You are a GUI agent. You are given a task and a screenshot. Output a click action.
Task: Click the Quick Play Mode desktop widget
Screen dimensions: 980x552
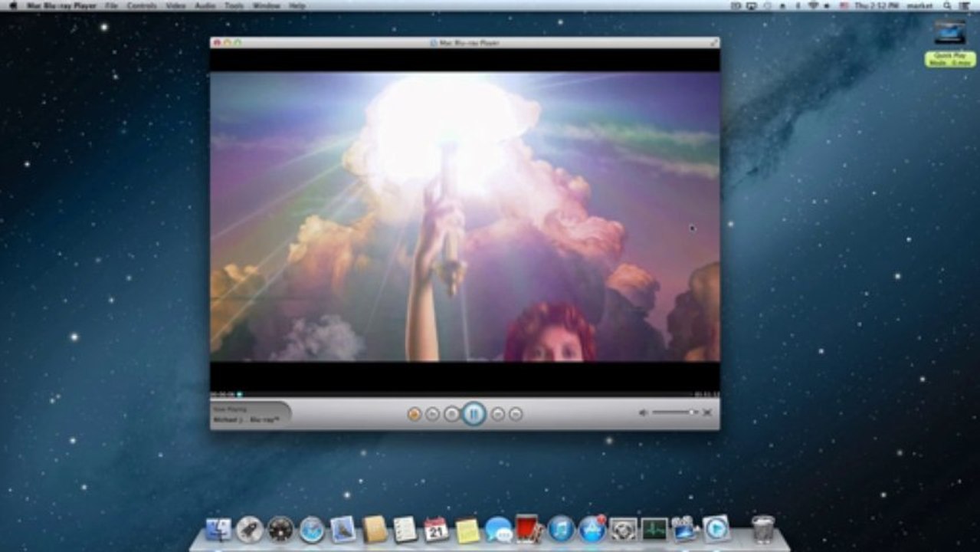click(x=950, y=59)
